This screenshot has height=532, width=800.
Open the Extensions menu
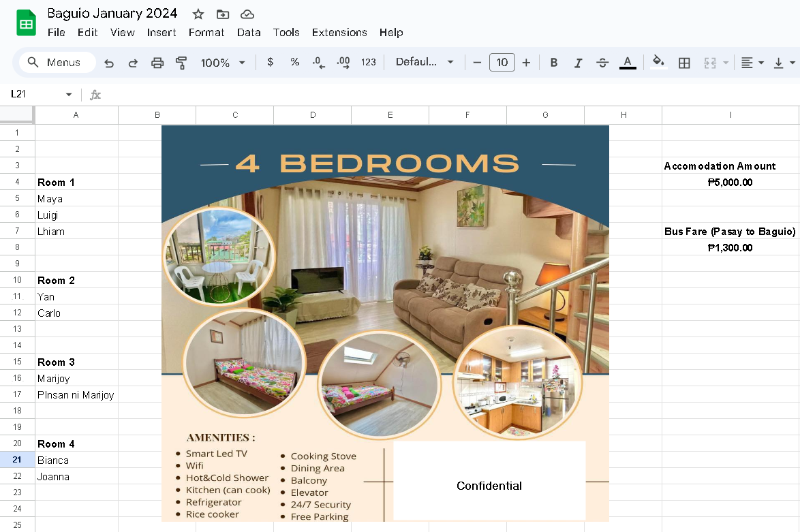pyautogui.click(x=339, y=33)
